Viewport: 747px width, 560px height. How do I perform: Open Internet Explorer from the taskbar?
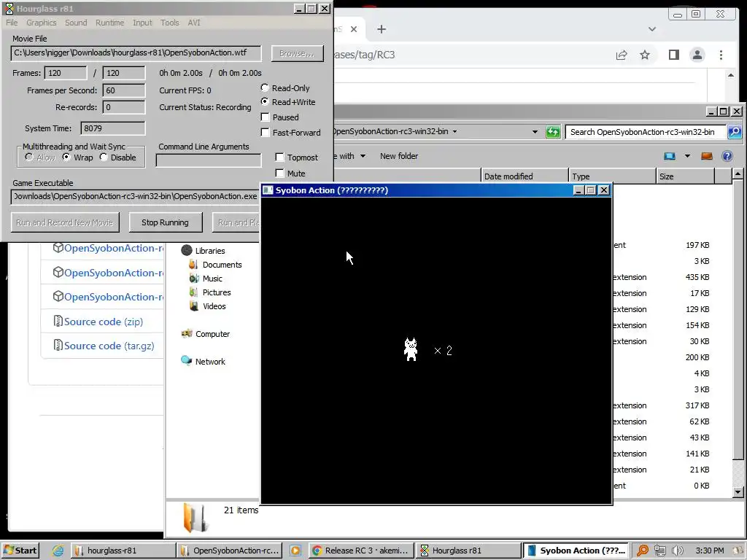point(58,551)
